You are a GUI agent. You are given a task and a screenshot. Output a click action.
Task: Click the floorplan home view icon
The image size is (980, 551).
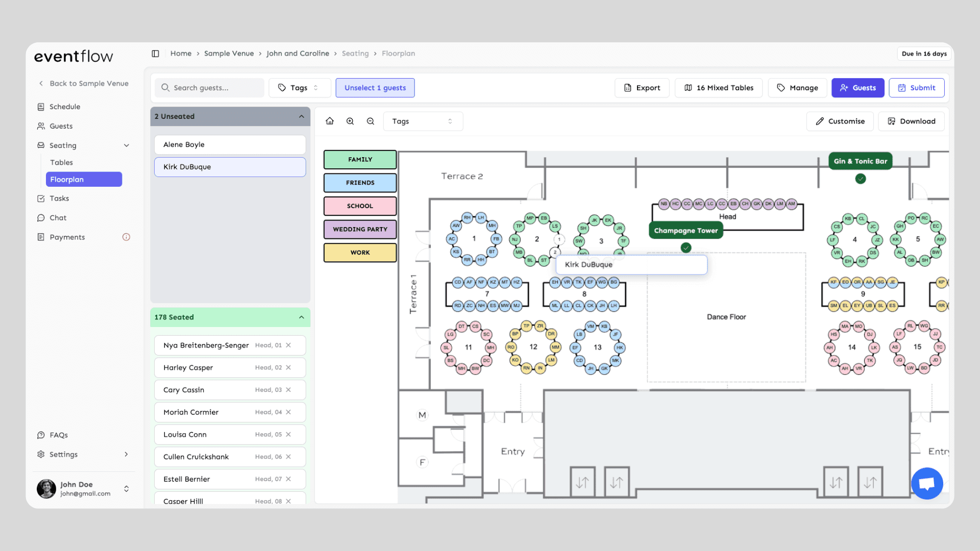tap(330, 121)
